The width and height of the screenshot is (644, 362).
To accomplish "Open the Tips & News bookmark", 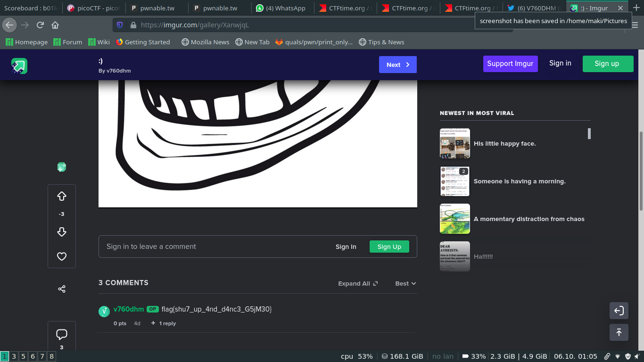I will [381, 42].
